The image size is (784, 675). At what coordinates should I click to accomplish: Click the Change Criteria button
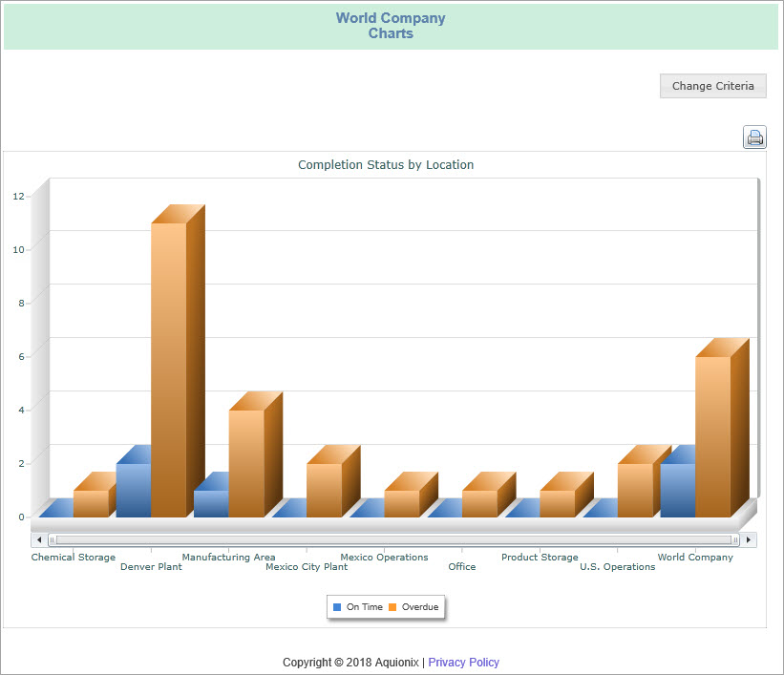(x=712, y=86)
